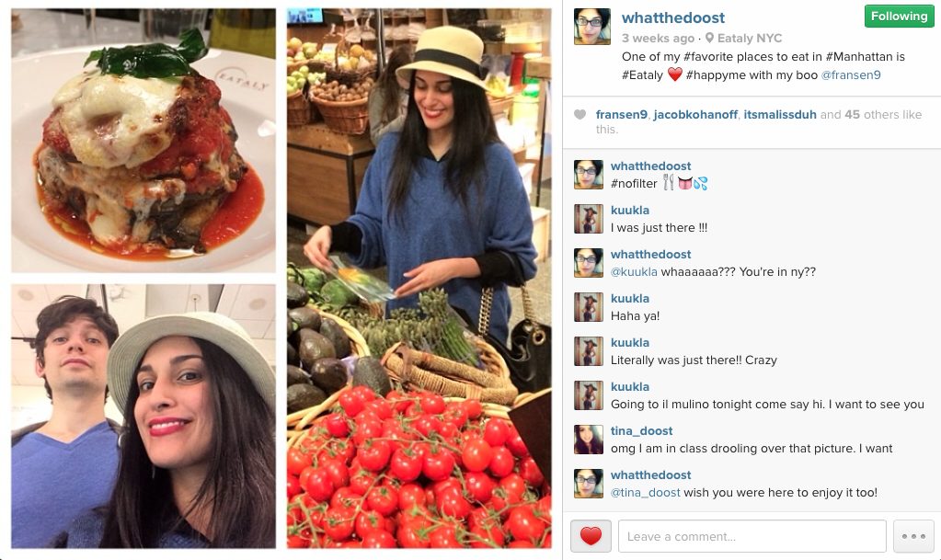
Task: Toggle the green Following button
Action: 899,17
